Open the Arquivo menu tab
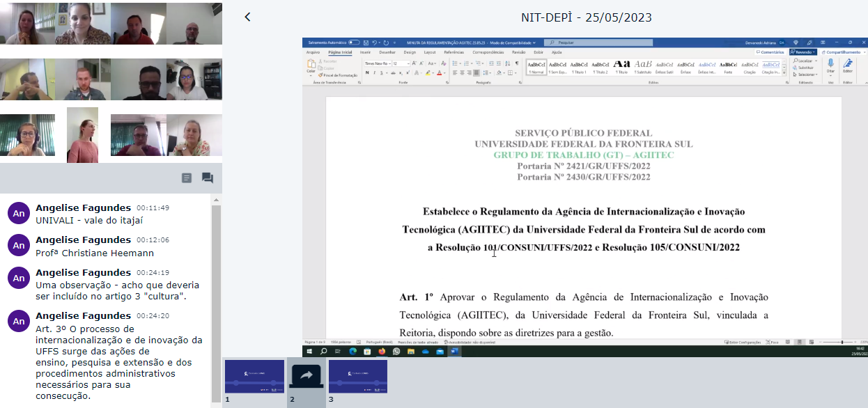This screenshot has width=868, height=408. tap(313, 52)
